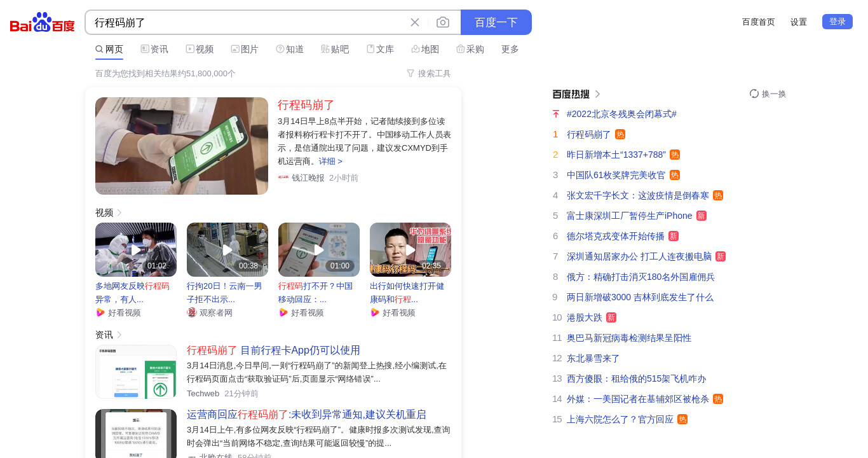Expand the 资讯 section chevron
868x458 pixels.
pos(119,335)
